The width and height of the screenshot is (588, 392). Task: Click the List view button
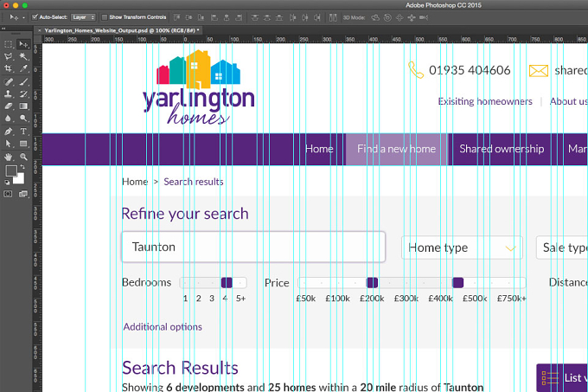click(x=562, y=378)
